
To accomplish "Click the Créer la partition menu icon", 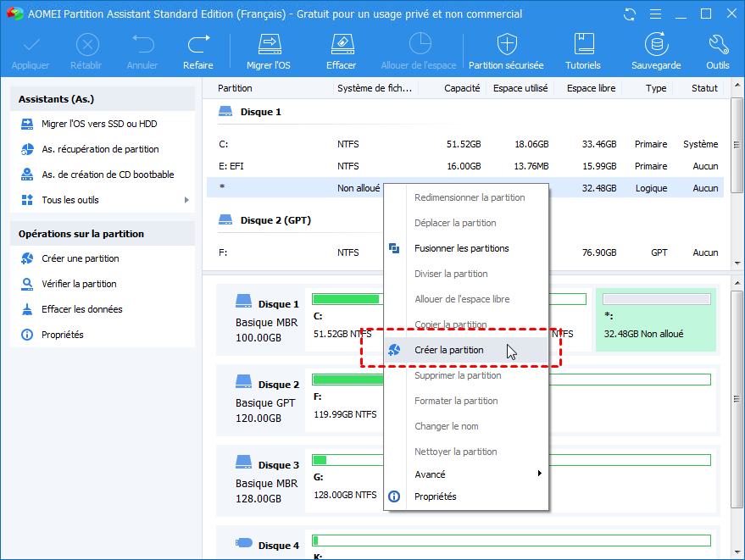I will (394, 350).
